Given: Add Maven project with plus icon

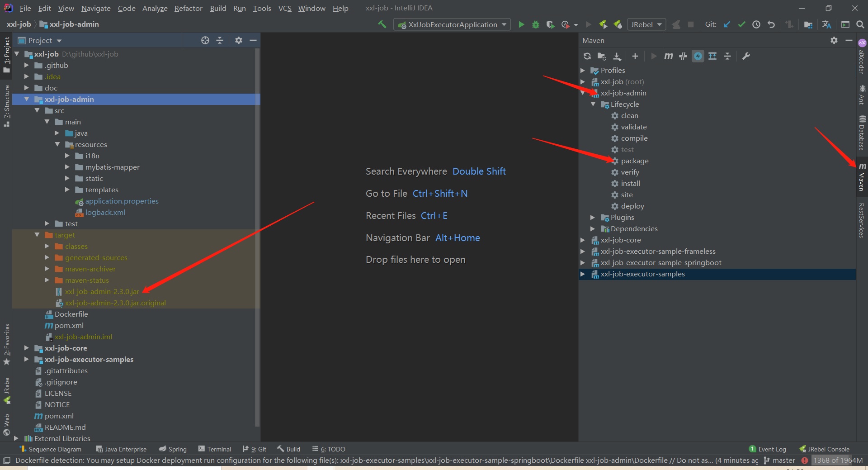Looking at the screenshot, I should 635,56.
